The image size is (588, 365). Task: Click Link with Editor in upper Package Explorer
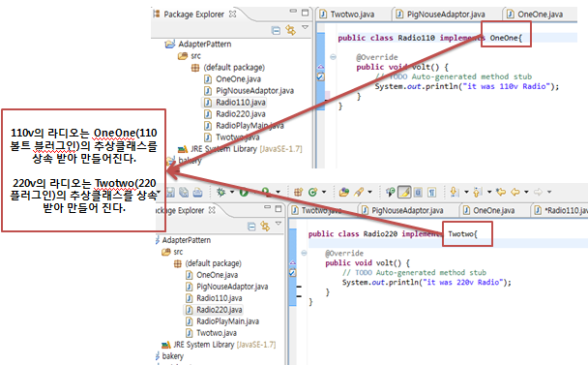[291, 30]
